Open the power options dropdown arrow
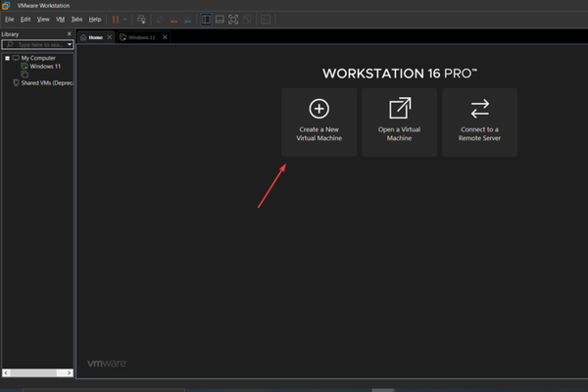Screen dimensions: 588x392 (x=125, y=20)
